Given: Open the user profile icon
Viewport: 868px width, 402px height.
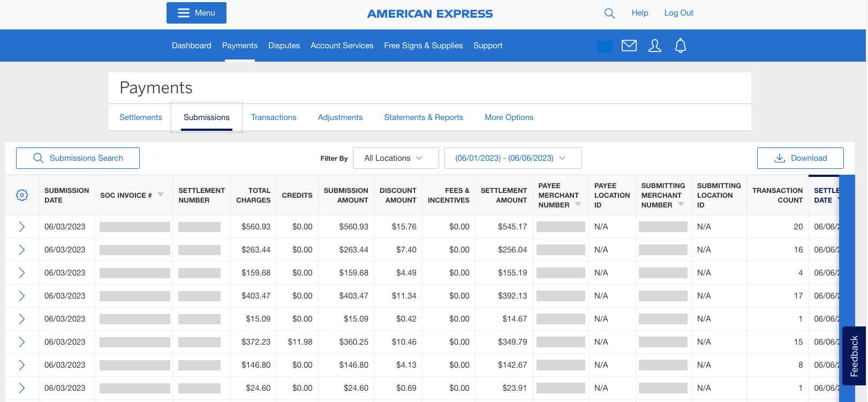Looking at the screenshot, I should click(x=654, y=46).
